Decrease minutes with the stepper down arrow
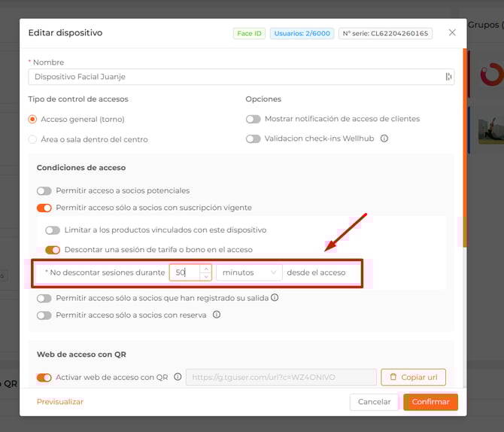Image resolution: width=504 pixels, height=432 pixels. [205, 276]
